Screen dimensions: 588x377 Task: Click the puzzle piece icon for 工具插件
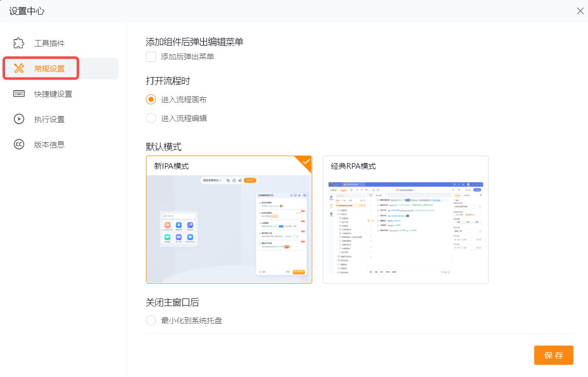coord(19,43)
